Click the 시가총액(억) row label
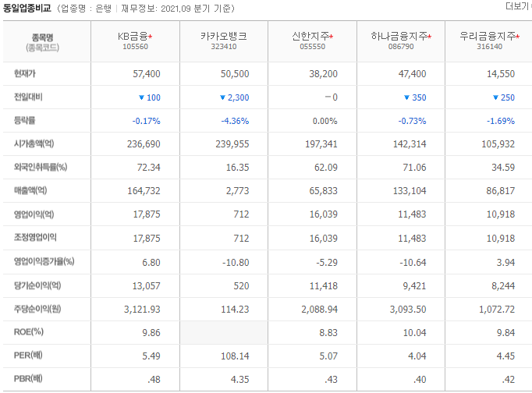 tap(34, 143)
